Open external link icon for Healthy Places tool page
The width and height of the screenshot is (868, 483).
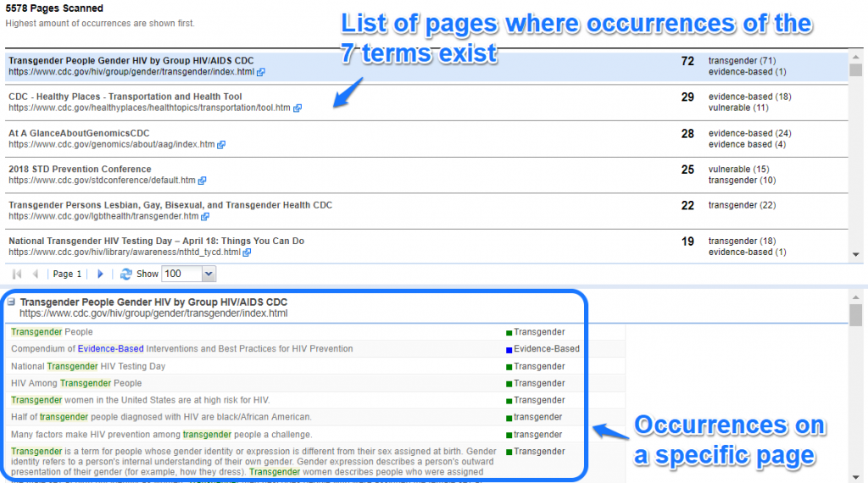(x=298, y=108)
